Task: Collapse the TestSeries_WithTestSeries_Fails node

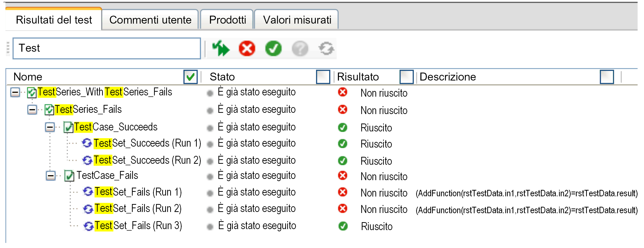Action: click(15, 92)
